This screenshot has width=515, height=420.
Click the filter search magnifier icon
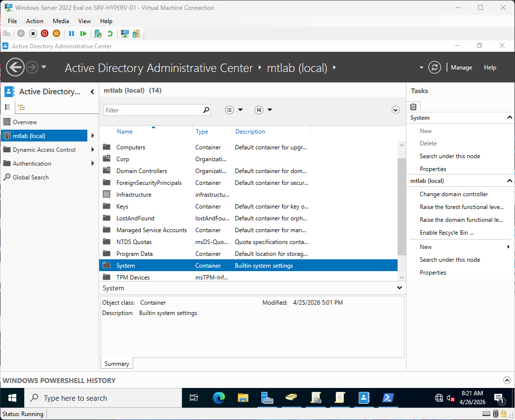(206, 110)
